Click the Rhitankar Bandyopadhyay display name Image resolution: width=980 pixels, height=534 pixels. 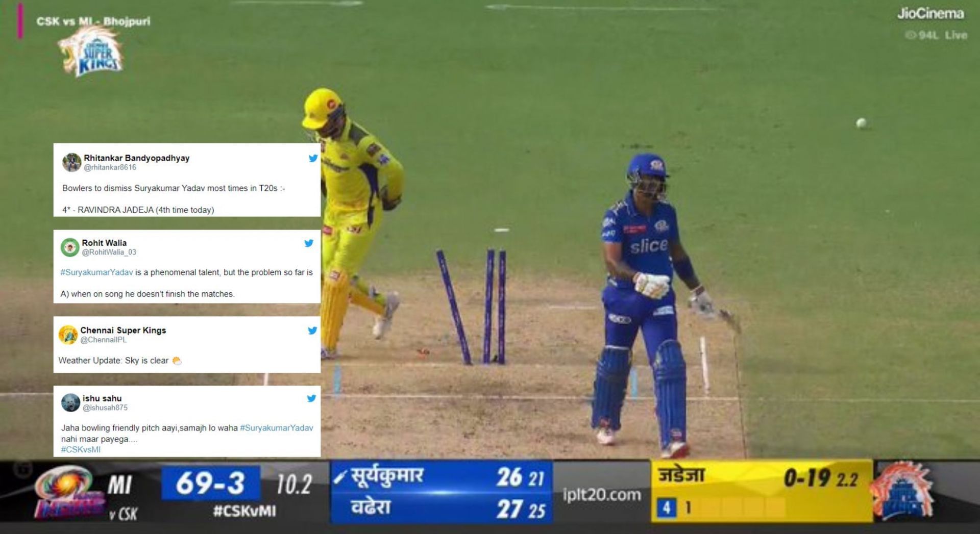(x=137, y=158)
